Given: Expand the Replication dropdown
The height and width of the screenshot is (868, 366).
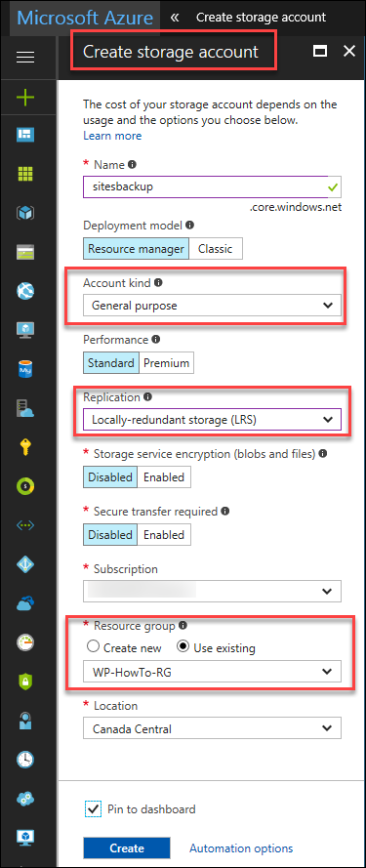Looking at the screenshot, I should 212,420.
